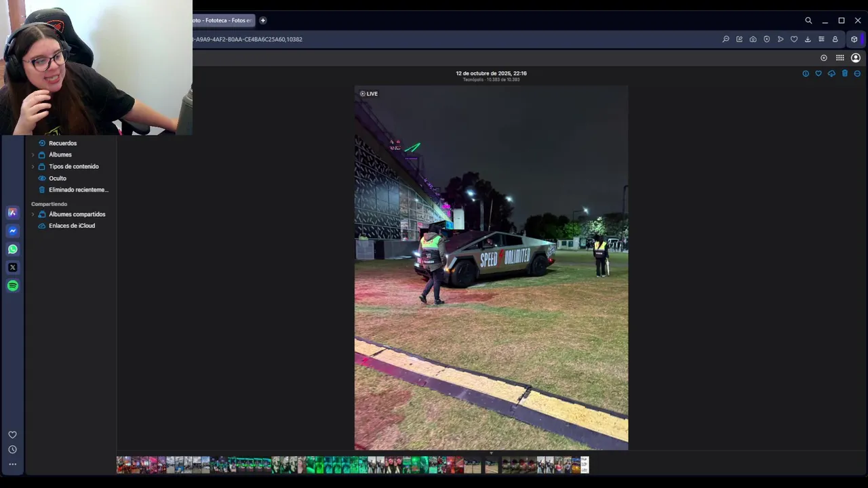Open browser downloads icon
Viewport: 868px width, 488px height.
tap(808, 39)
